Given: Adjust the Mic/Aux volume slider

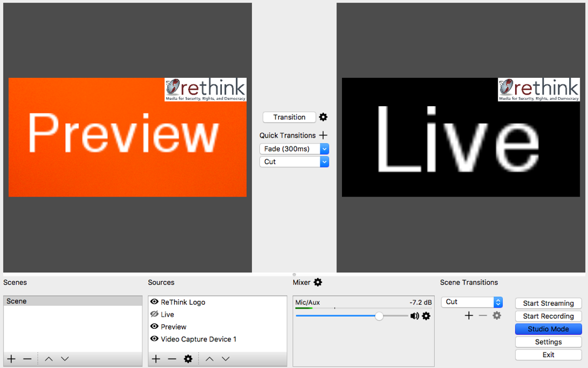Looking at the screenshot, I should [379, 316].
